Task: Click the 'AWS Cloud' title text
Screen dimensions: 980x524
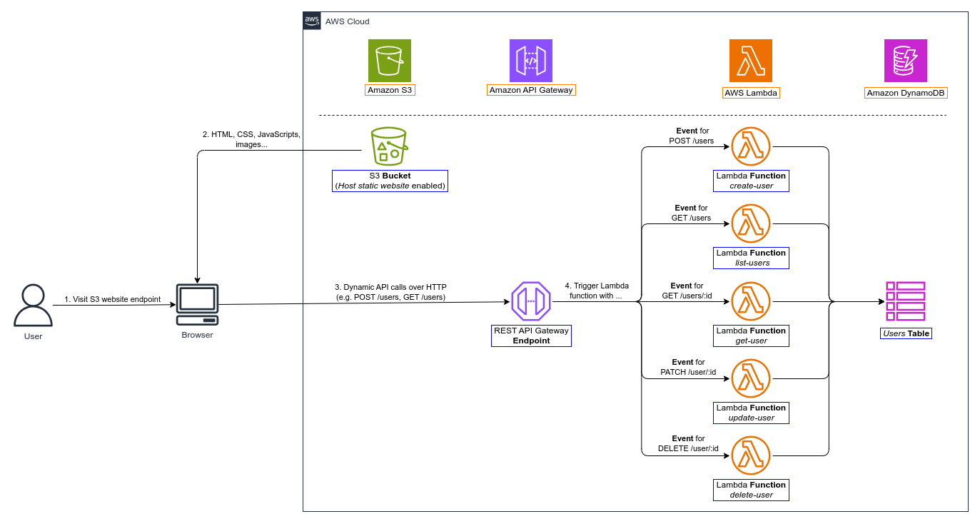Action: [x=348, y=21]
